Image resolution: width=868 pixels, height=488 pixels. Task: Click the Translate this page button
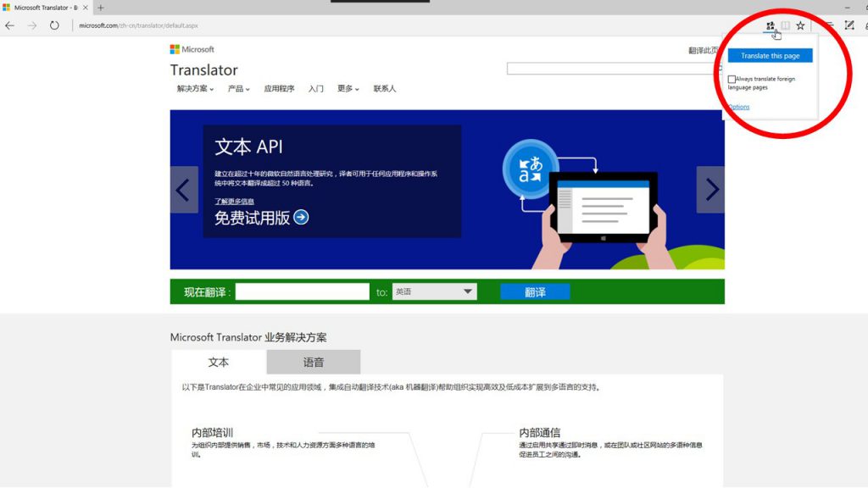[x=771, y=56]
